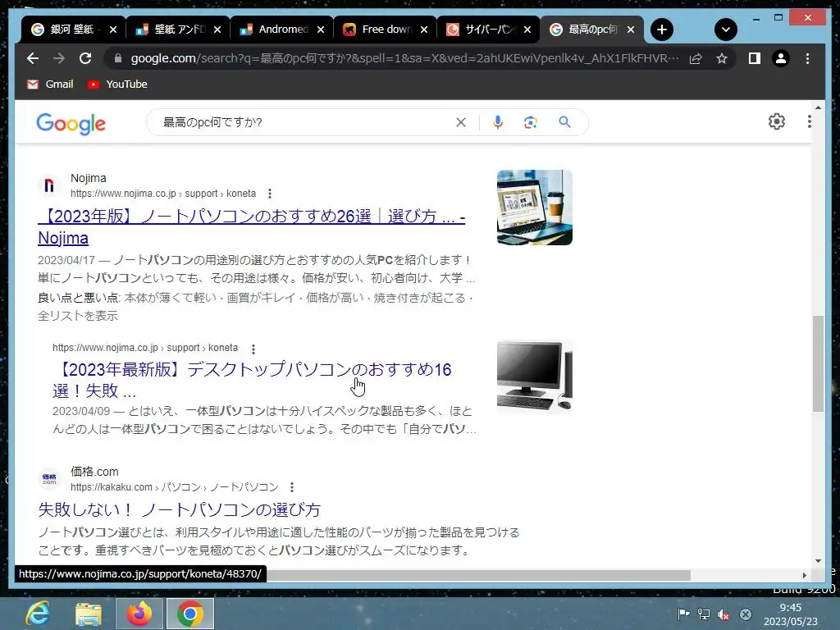Screen dimensions: 840x630
Task: Open the YouTube bookmark
Action: pyautogui.click(x=117, y=84)
